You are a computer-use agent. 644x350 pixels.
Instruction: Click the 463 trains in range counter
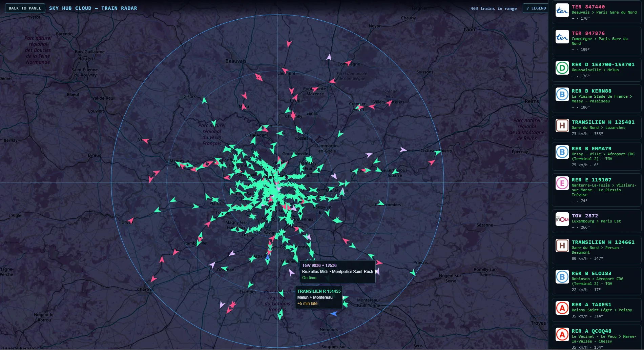pyautogui.click(x=494, y=8)
